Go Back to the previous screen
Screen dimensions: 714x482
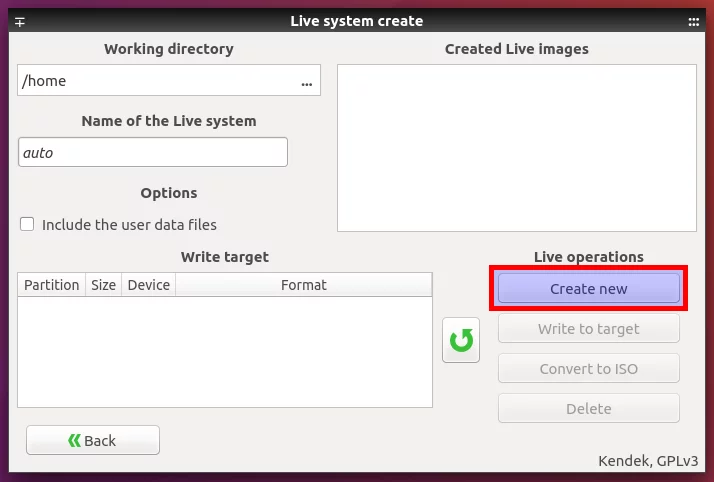coord(93,440)
